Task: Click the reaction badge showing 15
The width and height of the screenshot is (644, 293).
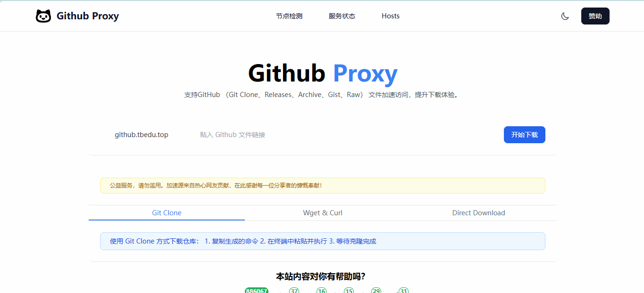Action: tap(349, 291)
